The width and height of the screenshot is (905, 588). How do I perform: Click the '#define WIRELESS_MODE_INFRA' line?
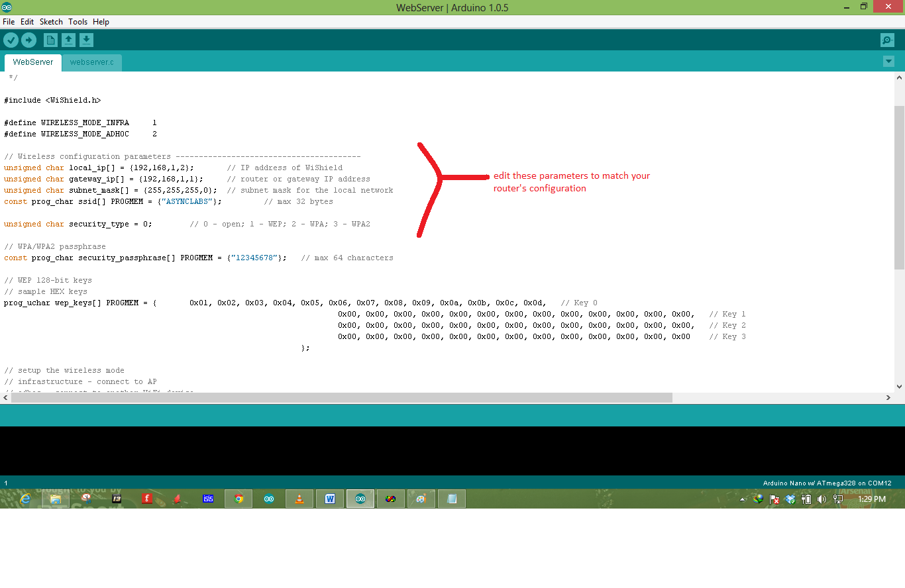(80, 122)
